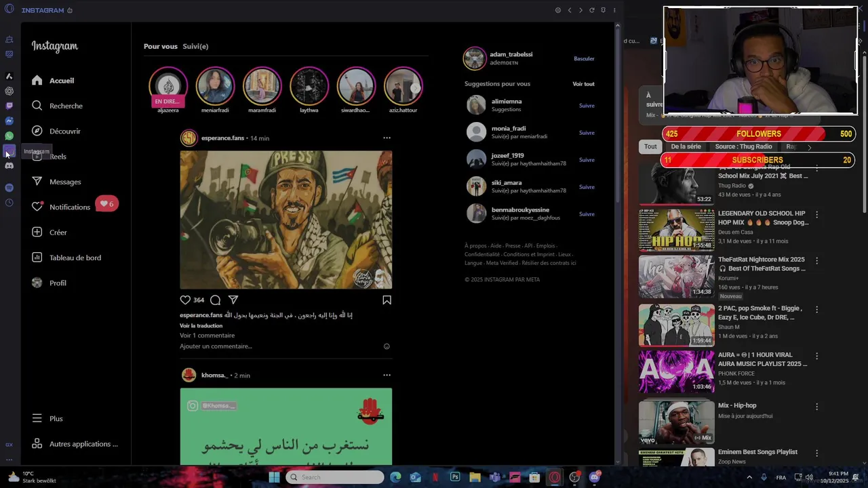Open Tableau de bord dashboard
Image resolution: width=868 pixels, height=488 pixels.
click(x=66, y=258)
